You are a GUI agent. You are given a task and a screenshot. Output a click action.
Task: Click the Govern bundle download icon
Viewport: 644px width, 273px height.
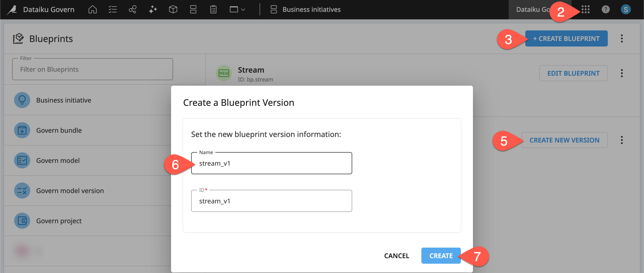[x=22, y=130]
